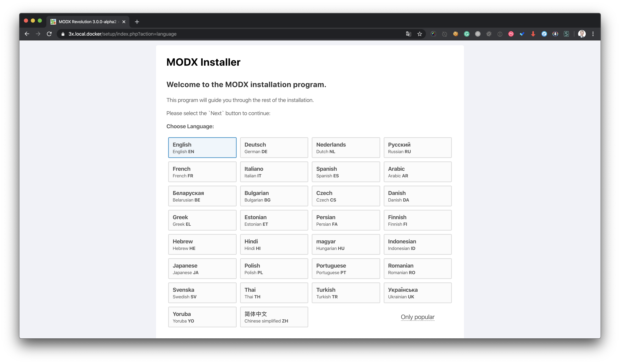Select Japanese JA language option

(x=202, y=269)
